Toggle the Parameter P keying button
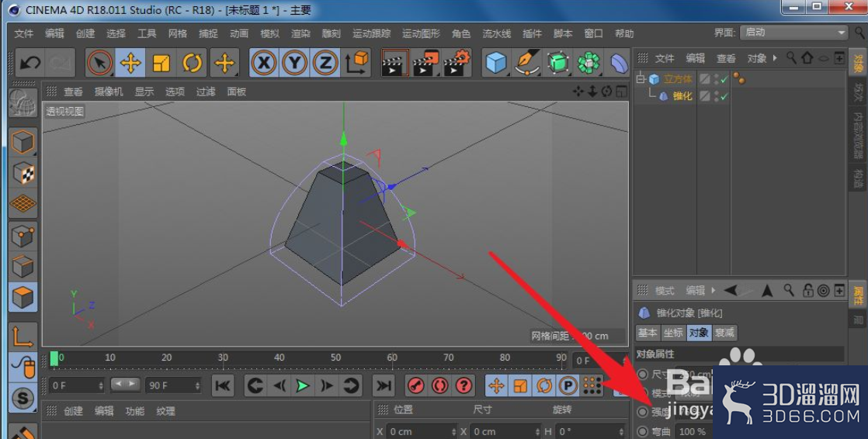Image resolution: width=868 pixels, height=439 pixels. [568, 385]
